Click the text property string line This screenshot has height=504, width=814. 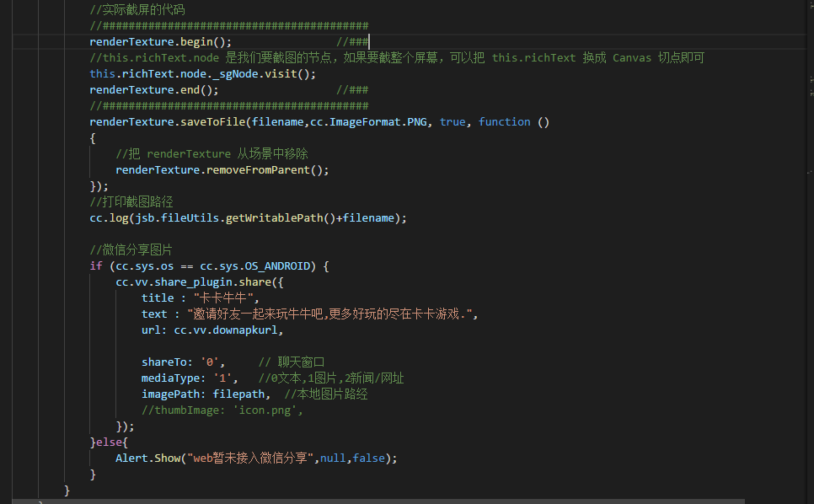(309, 314)
